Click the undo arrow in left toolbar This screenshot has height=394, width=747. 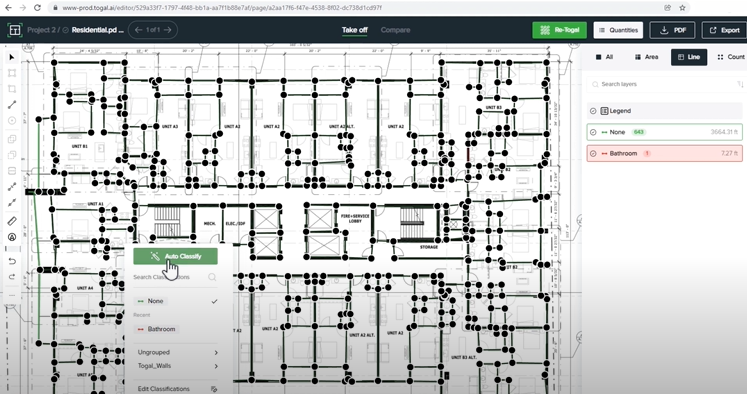12,261
